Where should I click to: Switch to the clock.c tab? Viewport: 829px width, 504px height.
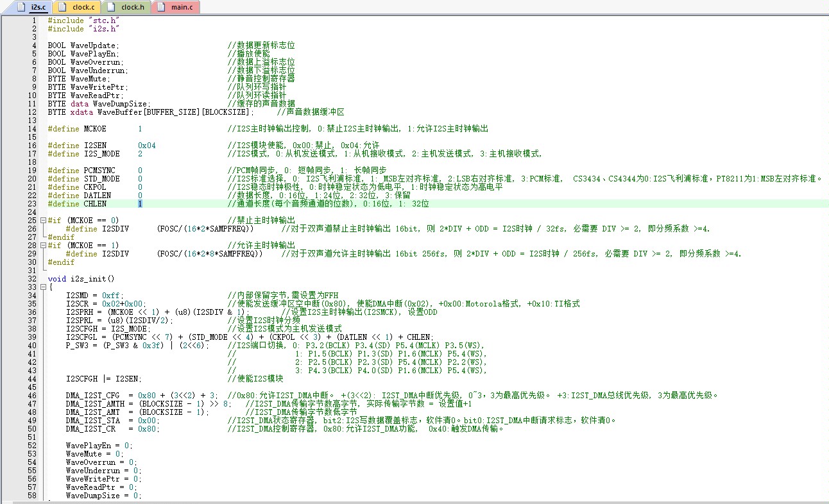click(76, 8)
